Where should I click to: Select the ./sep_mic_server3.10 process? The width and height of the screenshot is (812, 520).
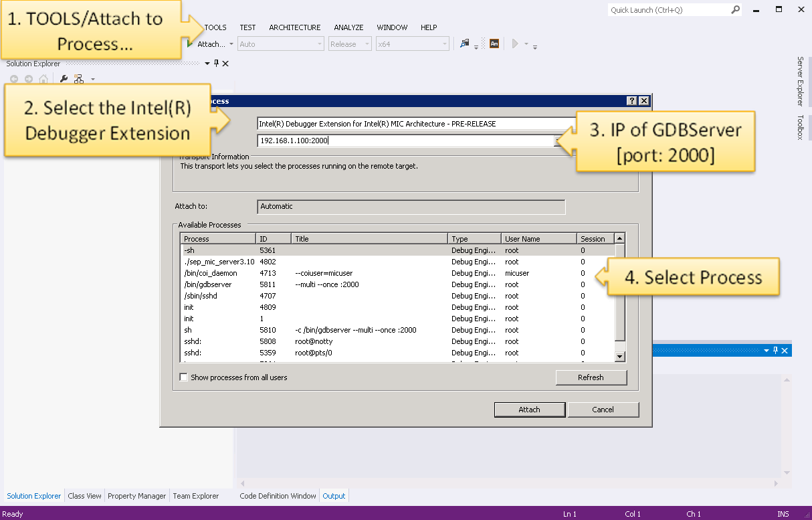pyautogui.click(x=397, y=262)
